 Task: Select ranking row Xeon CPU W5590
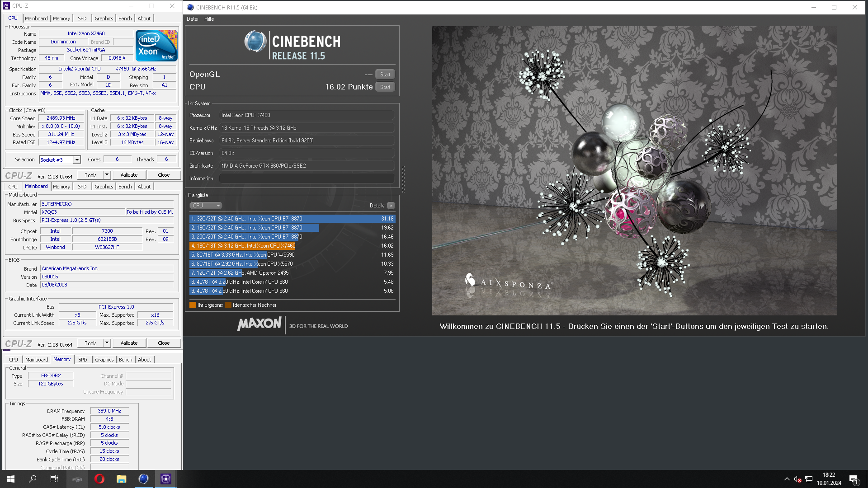click(292, 255)
